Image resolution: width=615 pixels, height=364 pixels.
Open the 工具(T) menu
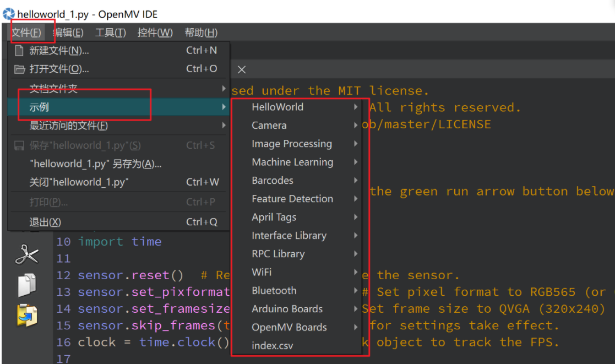111,32
